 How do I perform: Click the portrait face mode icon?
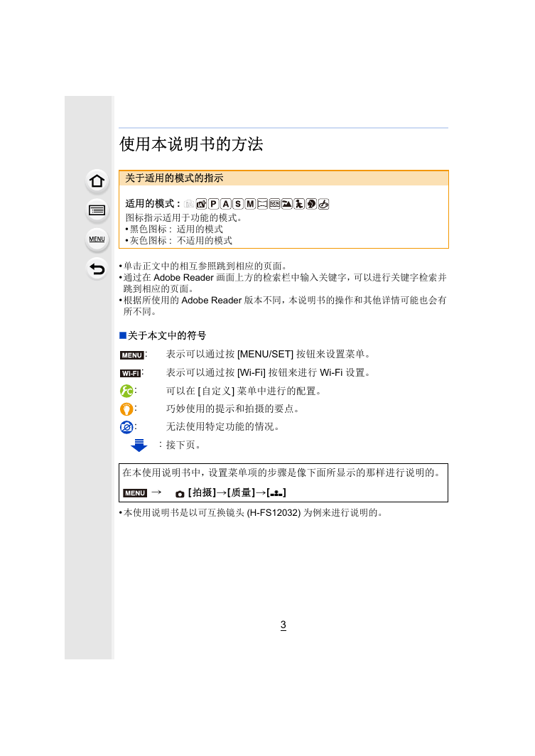click(311, 204)
